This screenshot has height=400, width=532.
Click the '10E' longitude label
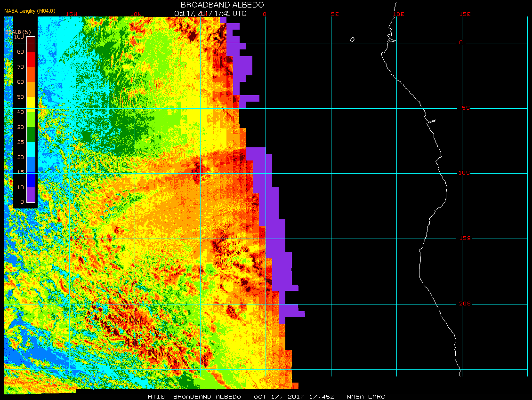click(x=399, y=14)
